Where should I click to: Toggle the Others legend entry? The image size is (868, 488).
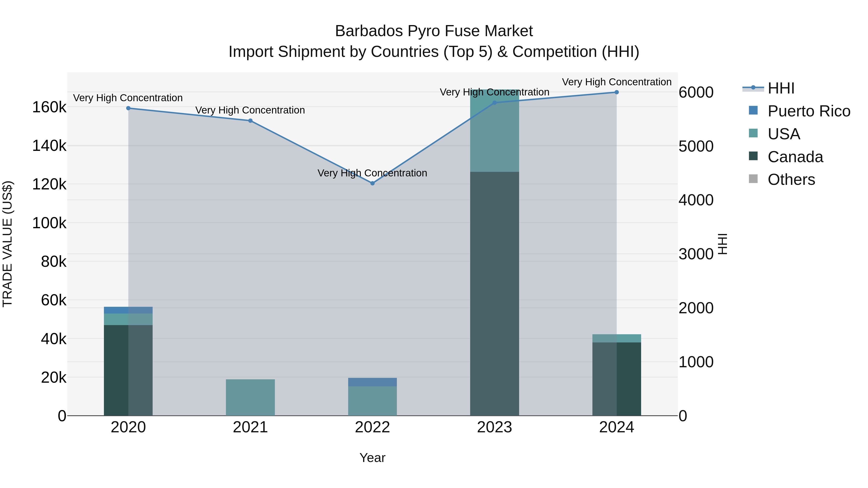(x=782, y=180)
